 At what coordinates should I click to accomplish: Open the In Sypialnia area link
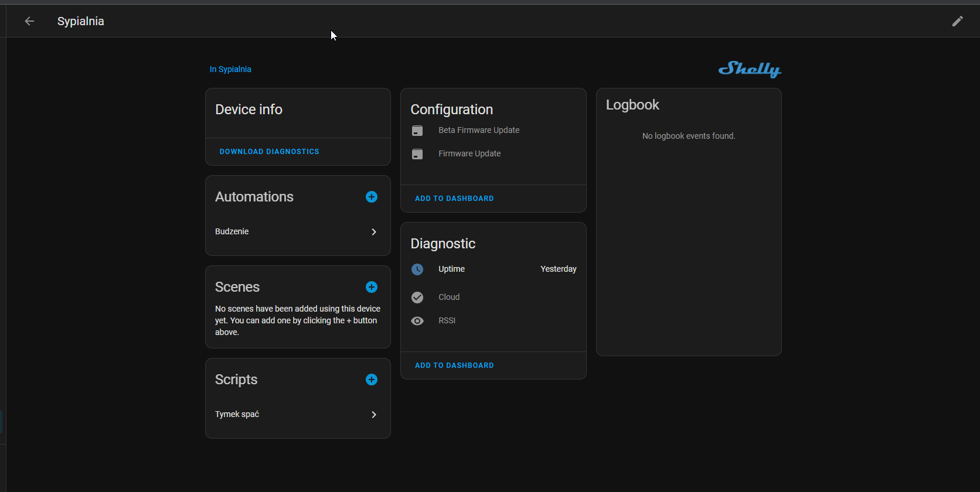230,69
